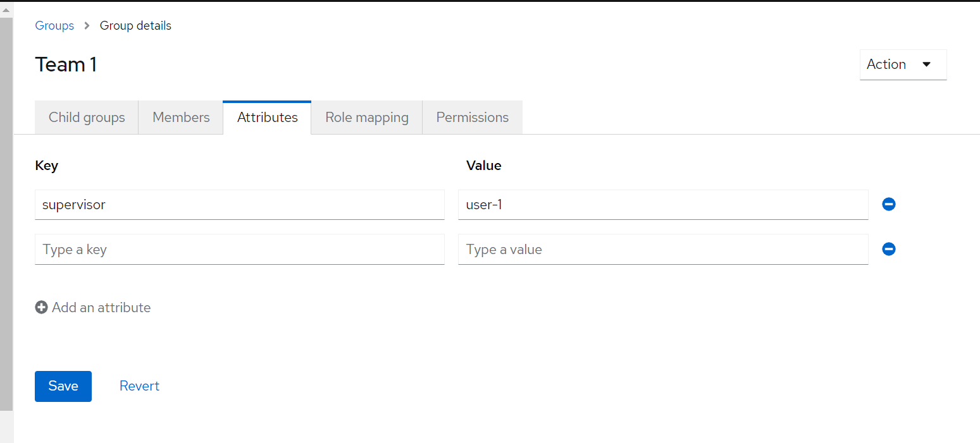Focus the supervisor key field
This screenshot has width=980, height=443.
(x=239, y=205)
